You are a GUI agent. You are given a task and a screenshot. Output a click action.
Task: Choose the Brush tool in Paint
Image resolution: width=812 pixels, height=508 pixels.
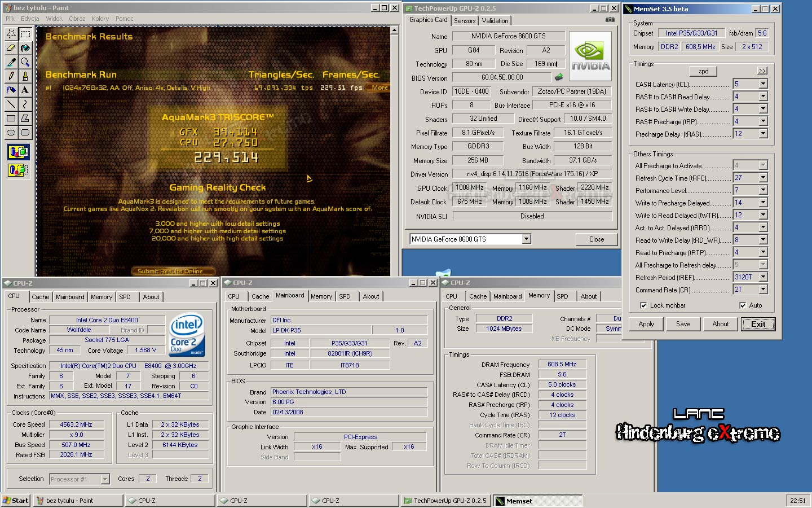click(25, 76)
